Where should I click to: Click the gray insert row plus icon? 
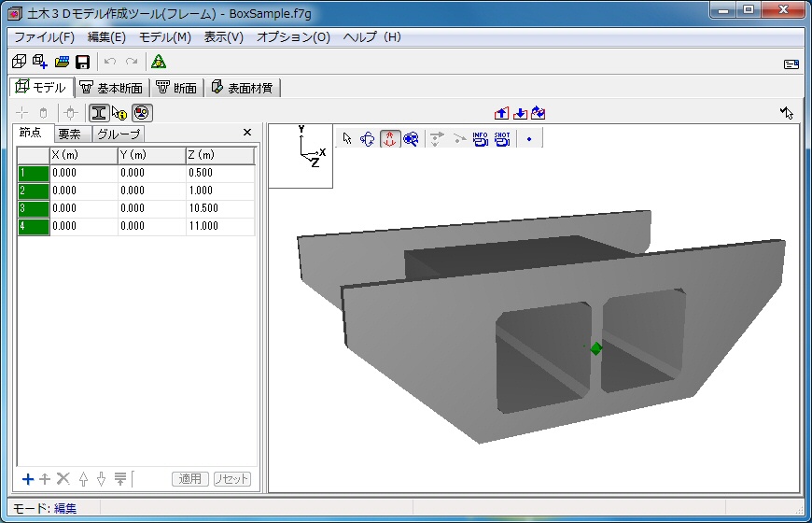[x=45, y=479]
